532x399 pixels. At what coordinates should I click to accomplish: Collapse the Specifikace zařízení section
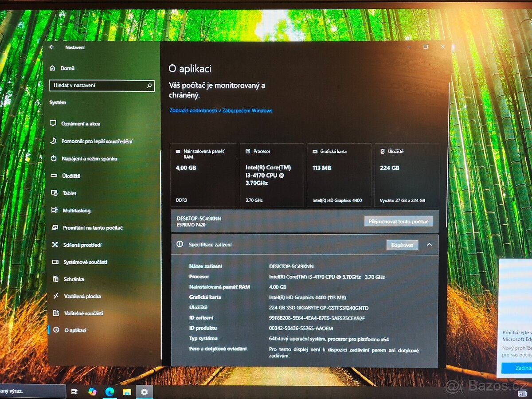pyautogui.click(x=429, y=244)
